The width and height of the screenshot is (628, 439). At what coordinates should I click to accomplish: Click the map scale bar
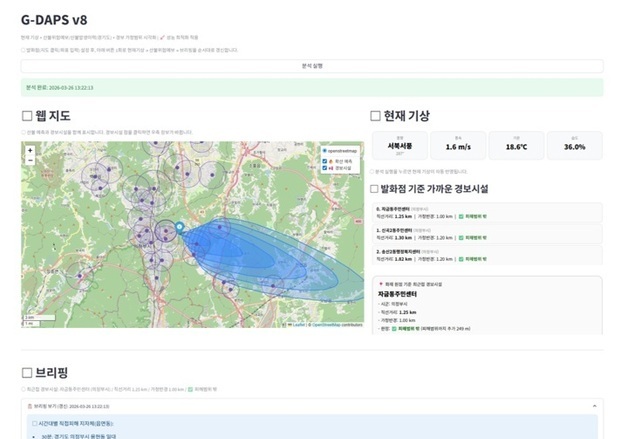39,320
